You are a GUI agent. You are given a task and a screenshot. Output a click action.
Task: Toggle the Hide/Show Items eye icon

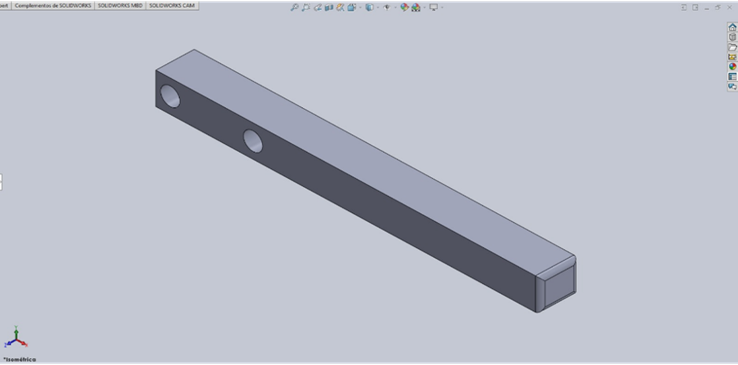tap(386, 8)
